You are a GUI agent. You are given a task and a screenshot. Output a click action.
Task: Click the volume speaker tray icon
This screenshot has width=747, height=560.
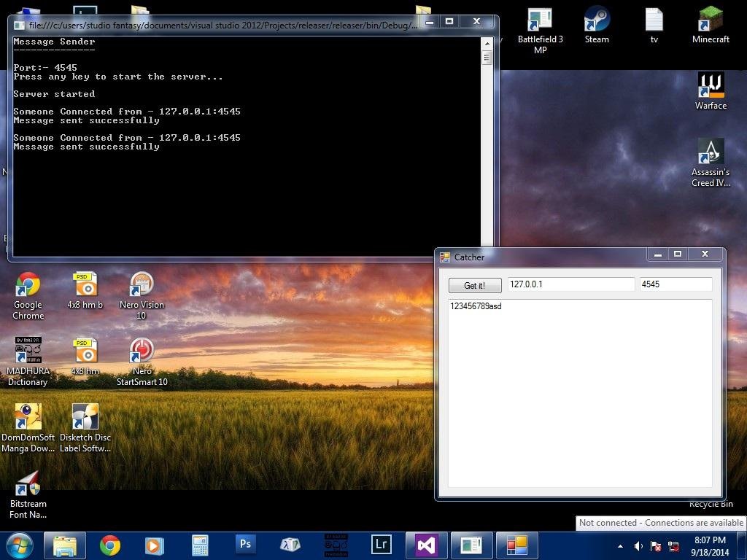pos(638,546)
